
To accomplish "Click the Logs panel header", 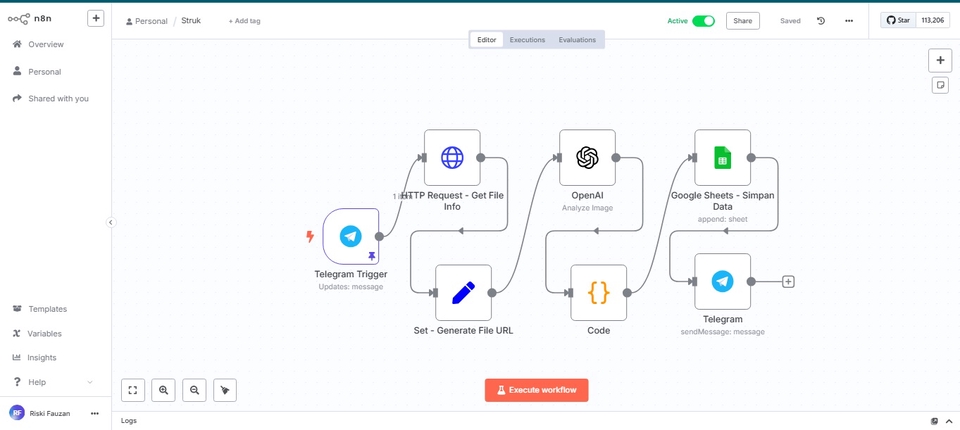I will click(129, 421).
